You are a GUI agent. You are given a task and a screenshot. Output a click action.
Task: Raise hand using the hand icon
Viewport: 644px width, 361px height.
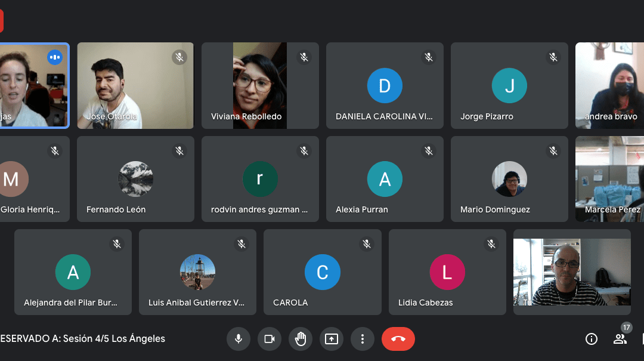point(301,339)
